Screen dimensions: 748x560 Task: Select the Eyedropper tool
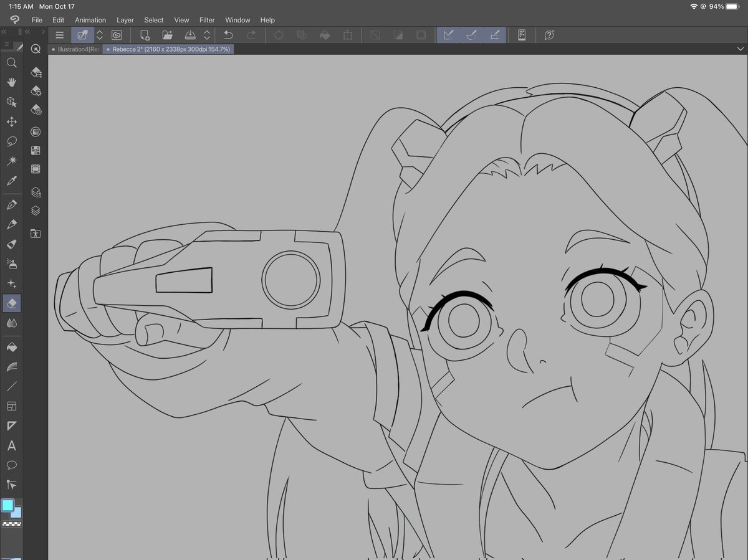[x=11, y=181]
